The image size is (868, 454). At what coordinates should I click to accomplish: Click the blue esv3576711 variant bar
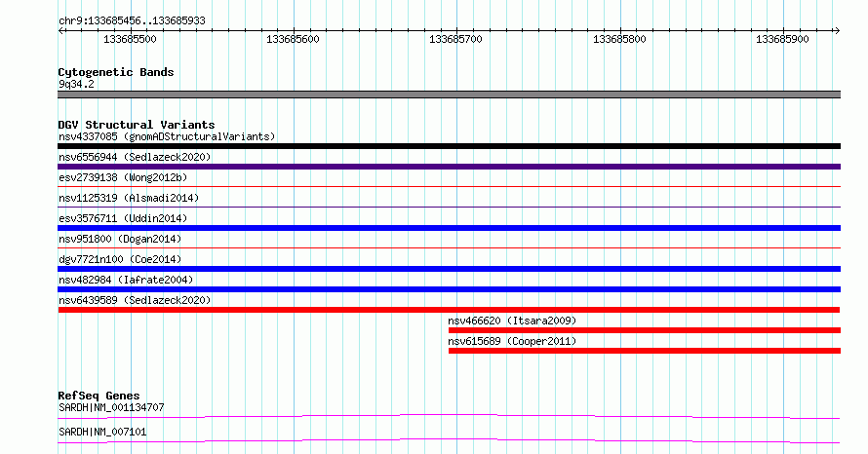pyautogui.click(x=449, y=228)
